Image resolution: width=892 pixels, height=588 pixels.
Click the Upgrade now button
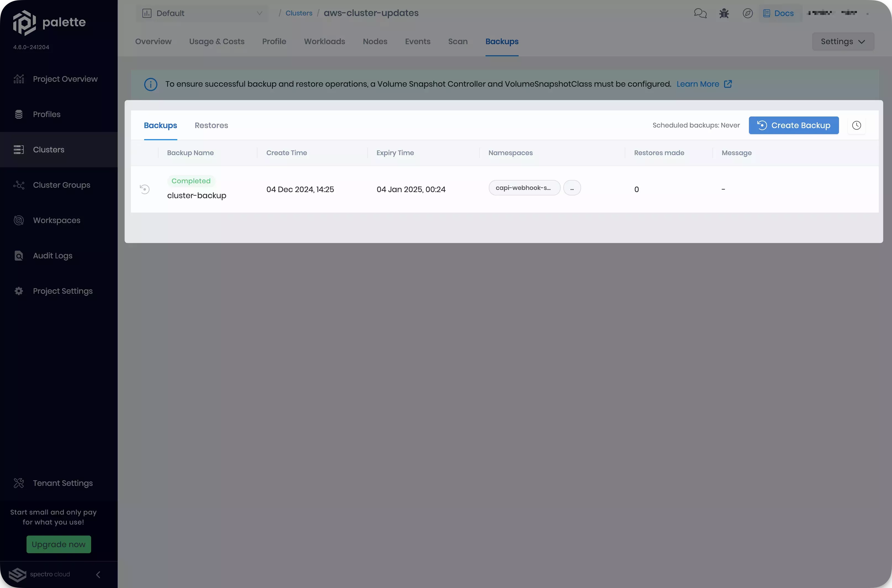(x=59, y=544)
